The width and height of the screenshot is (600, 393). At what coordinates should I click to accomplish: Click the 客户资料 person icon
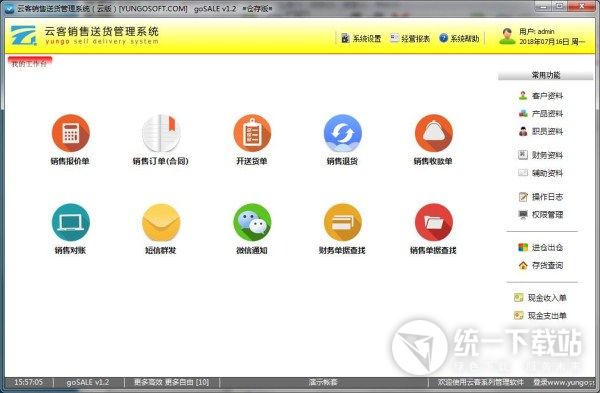(x=523, y=96)
